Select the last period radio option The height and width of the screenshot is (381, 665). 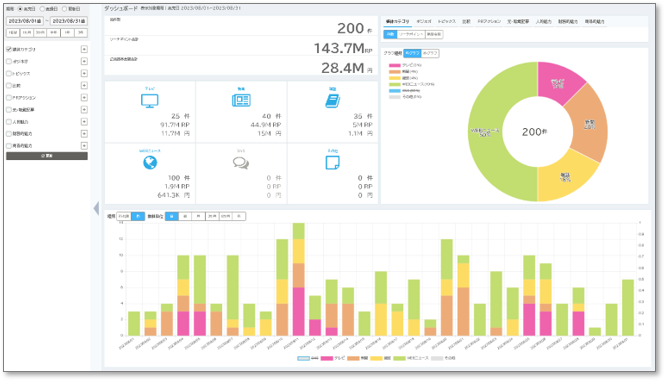click(x=64, y=9)
